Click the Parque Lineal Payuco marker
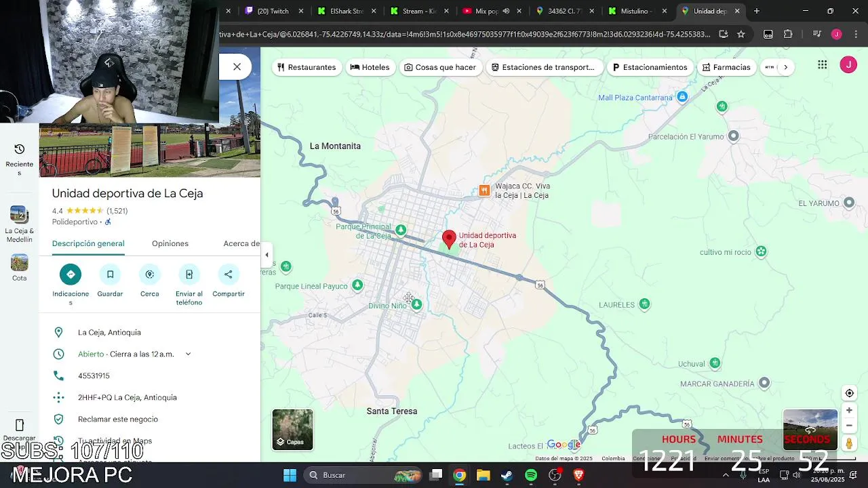The width and height of the screenshot is (868, 488). [x=357, y=285]
